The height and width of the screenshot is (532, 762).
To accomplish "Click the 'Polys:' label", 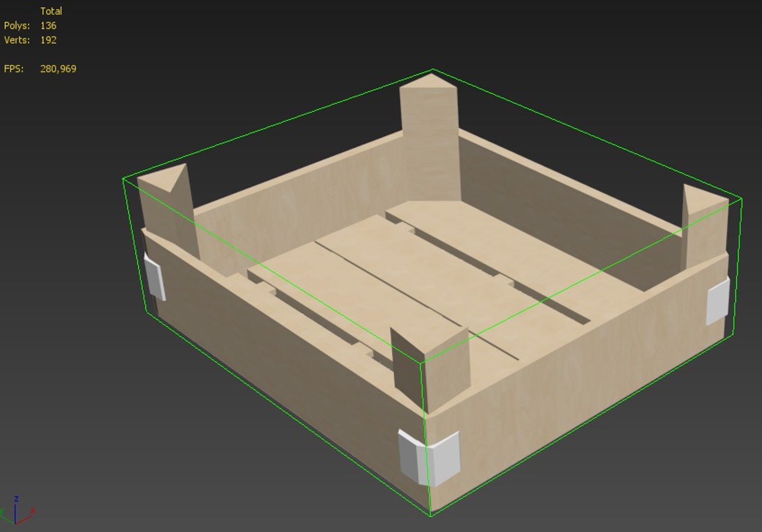I will pos(17,26).
